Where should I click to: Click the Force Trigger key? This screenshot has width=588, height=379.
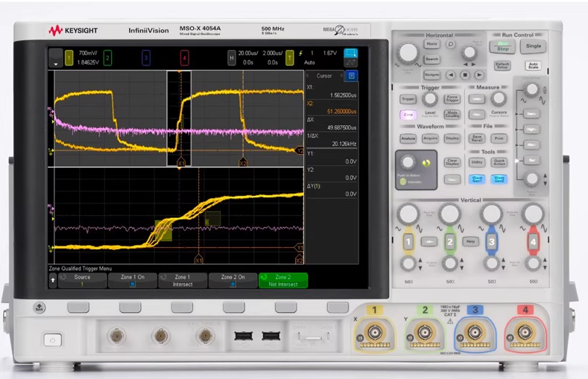tap(452, 99)
